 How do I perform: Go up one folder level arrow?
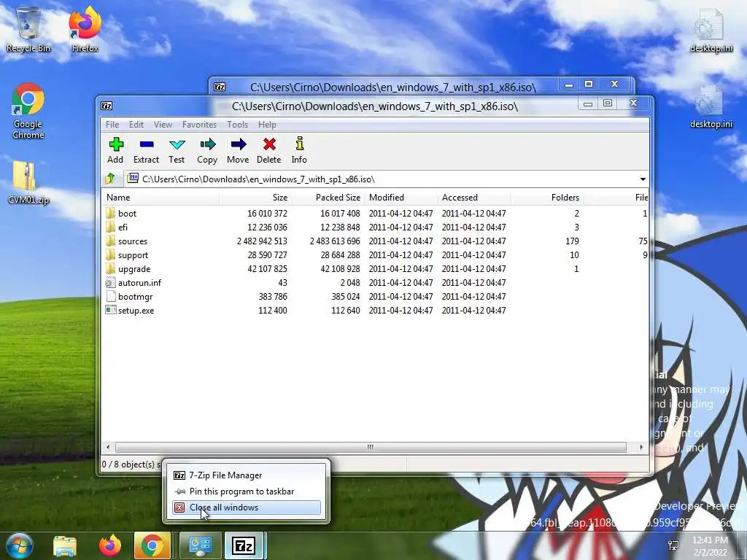(x=110, y=179)
